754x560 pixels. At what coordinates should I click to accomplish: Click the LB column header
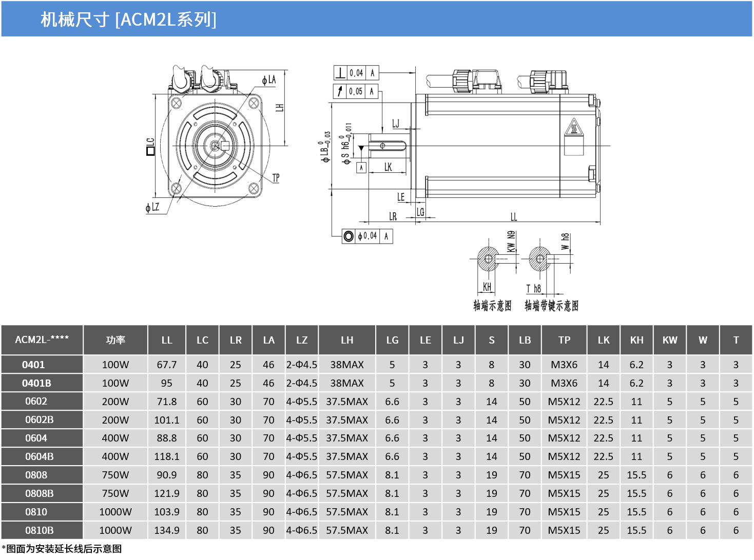[525, 339]
